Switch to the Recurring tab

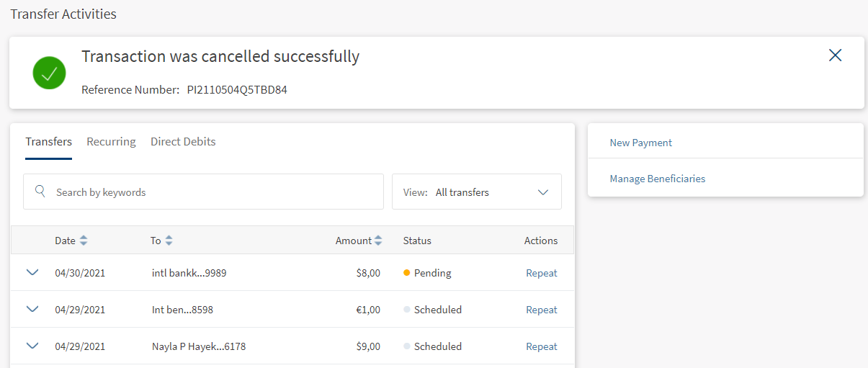click(111, 142)
